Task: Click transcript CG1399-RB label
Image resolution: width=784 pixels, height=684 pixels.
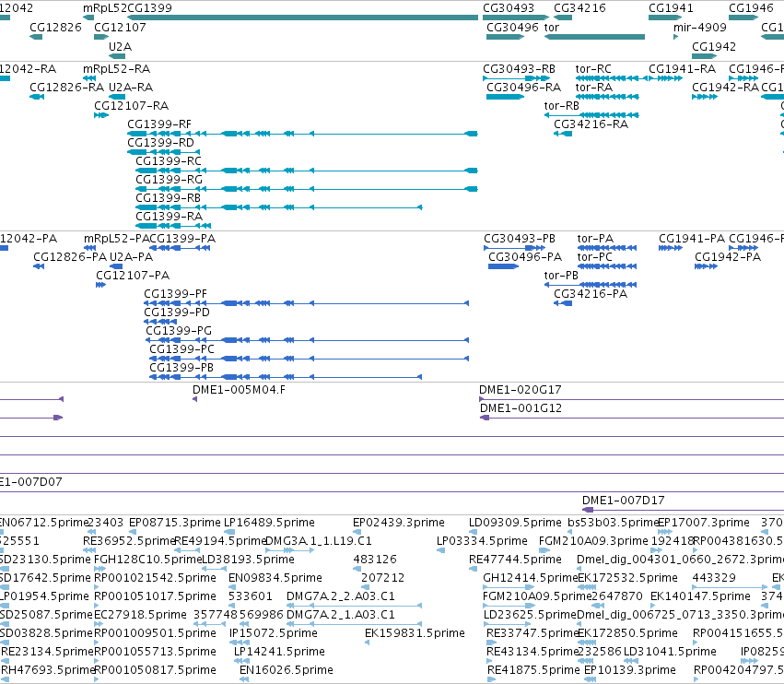Action: point(168,198)
